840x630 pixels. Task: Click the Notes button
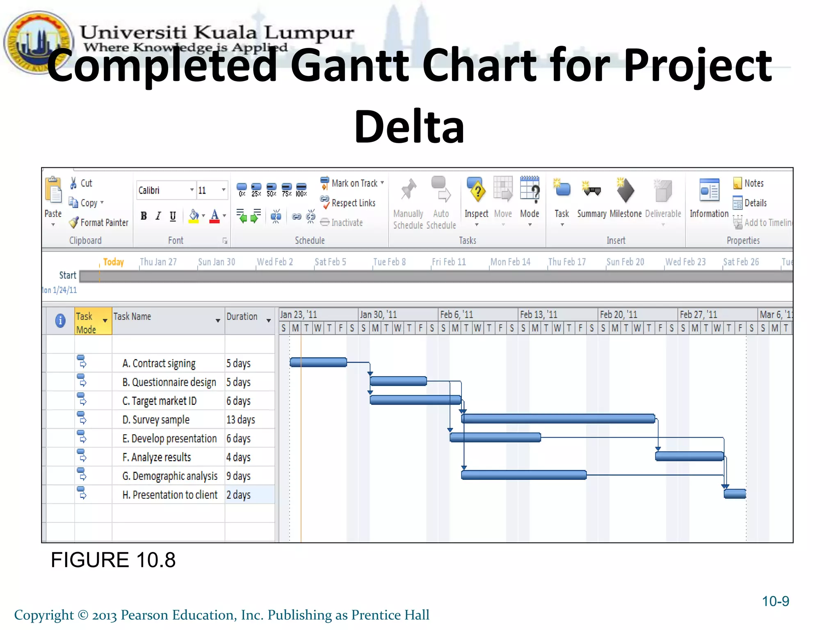tap(749, 183)
